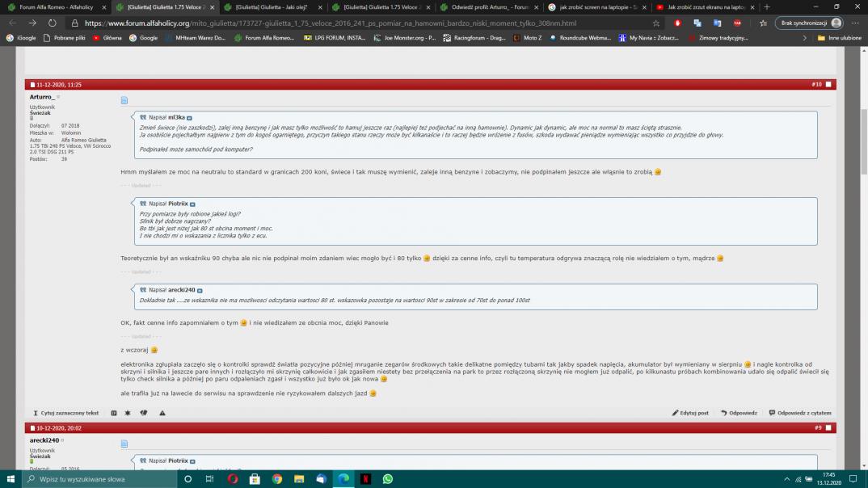Open the Pobrane pliki bookmark
The width and height of the screenshot is (868, 488).
[64, 38]
